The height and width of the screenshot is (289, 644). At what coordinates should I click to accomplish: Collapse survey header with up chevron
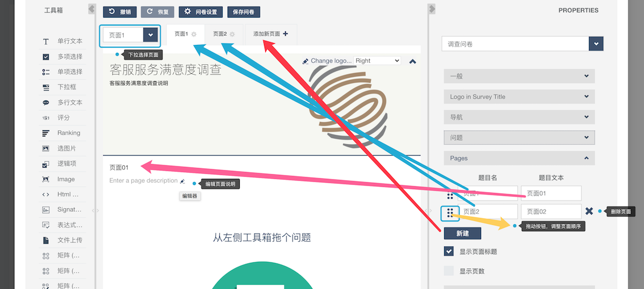coord(413,61)
